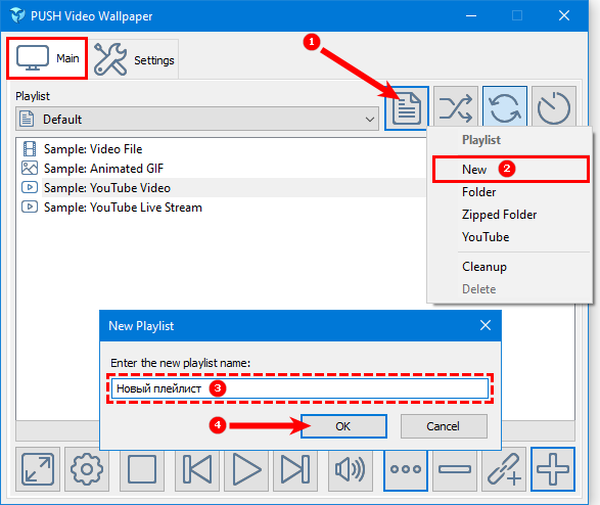This screenshot has width=600, height=505.
Task: Start playback with play button
Action: [246, 469]
